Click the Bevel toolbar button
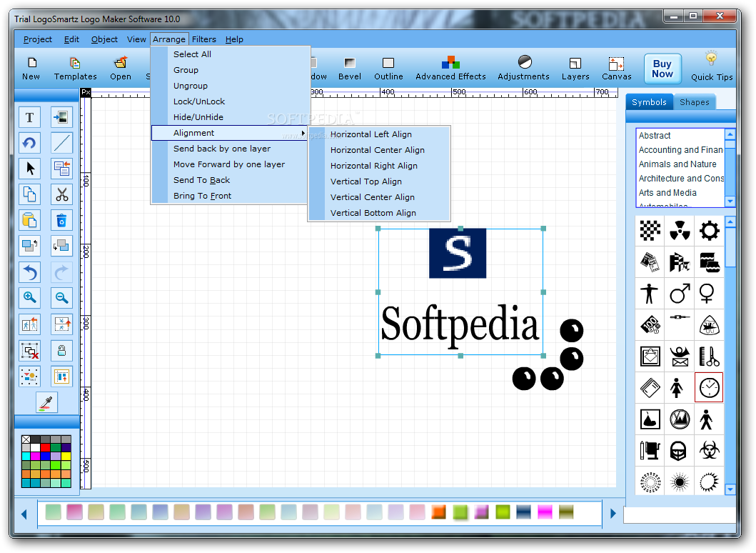 coord(350,69)
